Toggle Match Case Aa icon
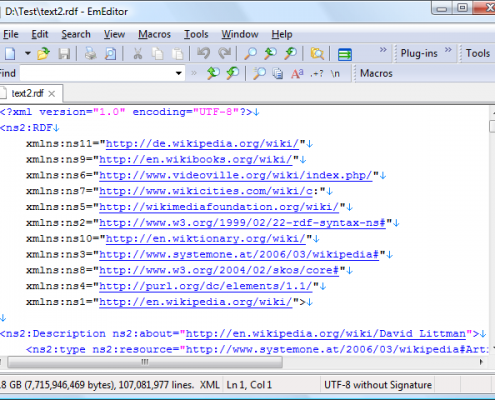Viewport: 495px width, 400px height. click(297, 73)
